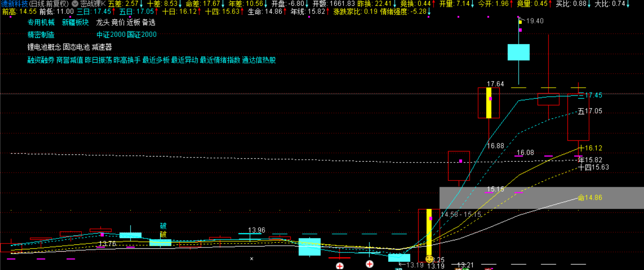The width and height of the screenshot is (644, 270).
Task: Click the 13.21 price label at bottom
Action: pyautogui.click(x=465, y=265)
